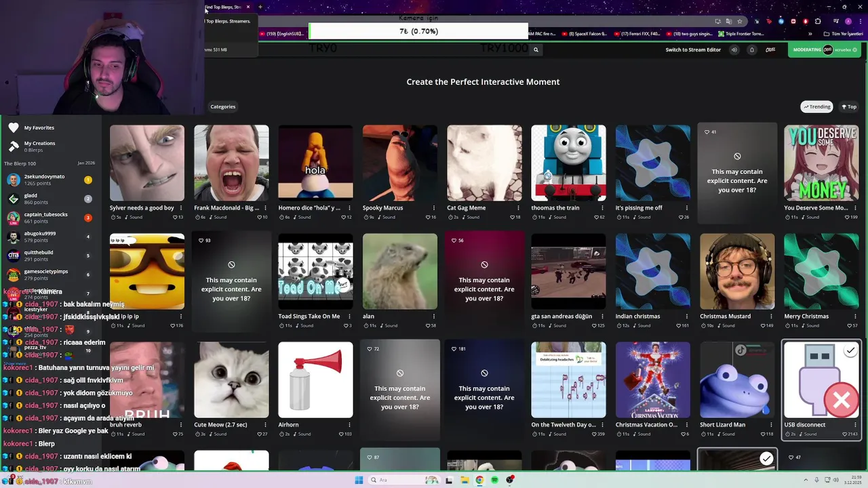The image size is (868, 488).
Task: Open three-dot menu for thoomas the train
Action: [602, 208]
